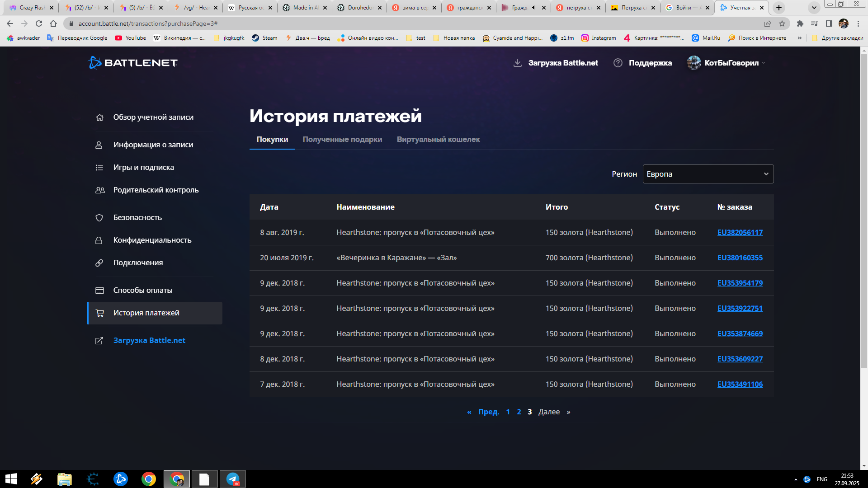The height and width of the screenshot is (488, 868).
Task: Bookmark this page with the star icon
Action: pyautogui.click(x=782, y=23)
